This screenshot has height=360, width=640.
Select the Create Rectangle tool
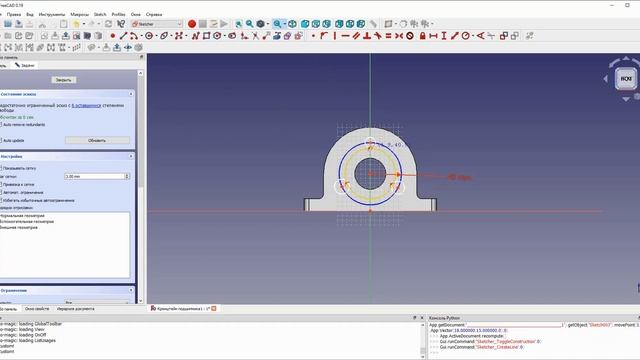tap(207, 36)
